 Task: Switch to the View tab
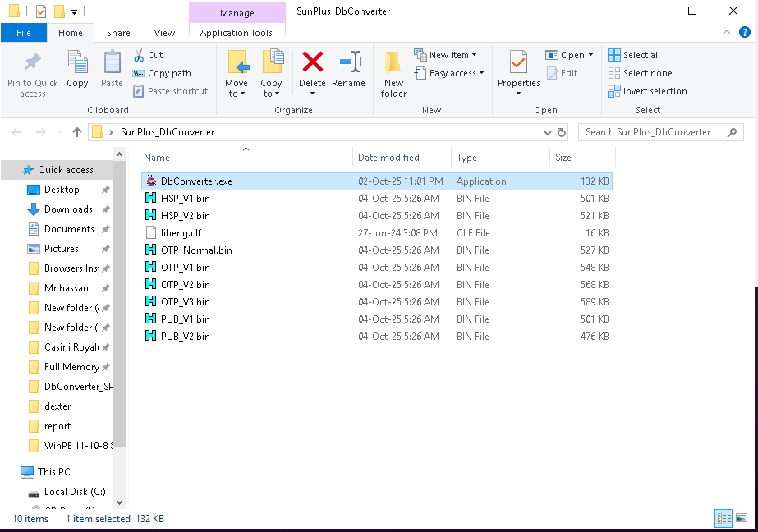click(x=164, y=33)
